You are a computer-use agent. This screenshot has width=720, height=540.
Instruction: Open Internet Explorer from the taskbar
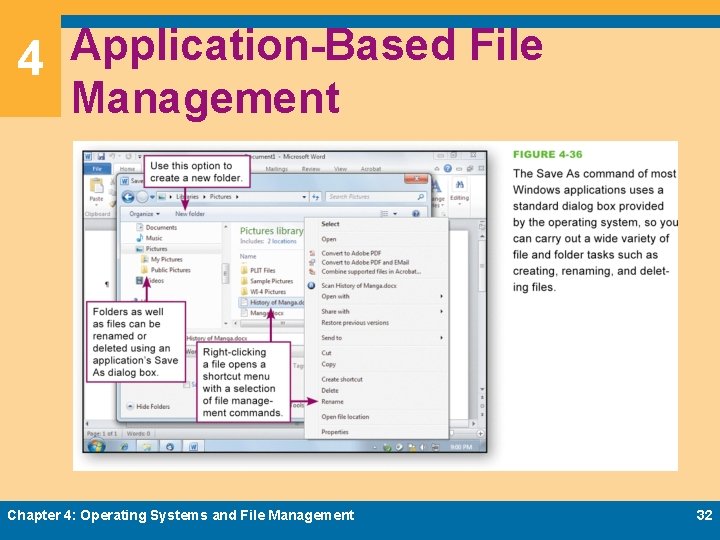124,446
